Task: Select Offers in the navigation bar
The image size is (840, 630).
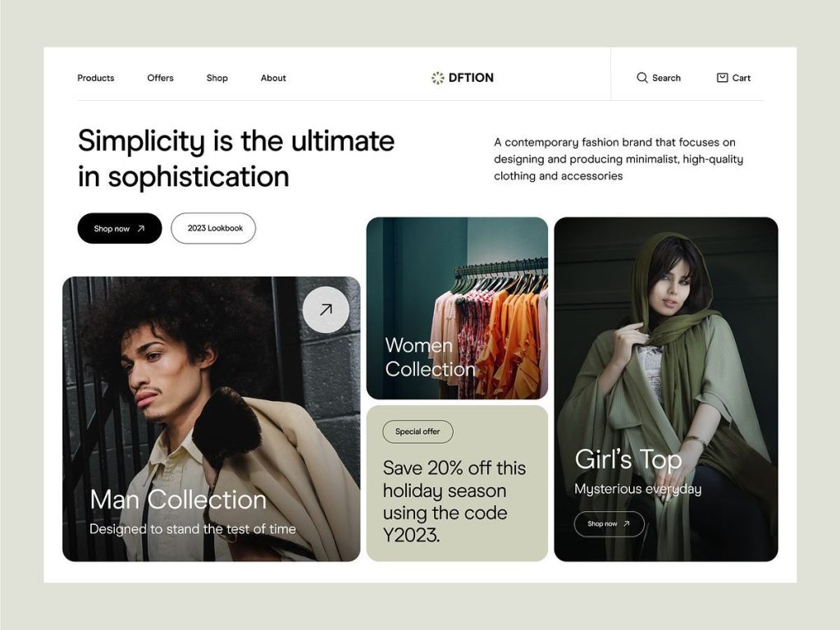Action: click(160, 78)
